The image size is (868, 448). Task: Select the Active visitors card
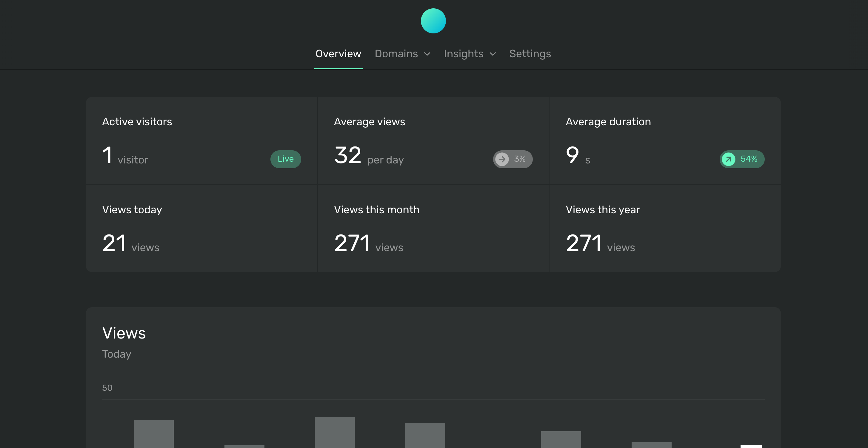201,141
